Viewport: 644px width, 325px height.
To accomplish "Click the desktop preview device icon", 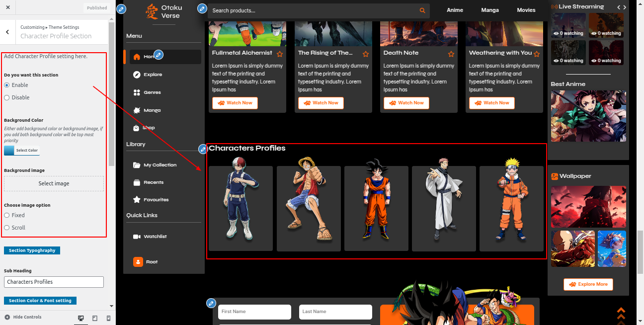I will [81, 318].
